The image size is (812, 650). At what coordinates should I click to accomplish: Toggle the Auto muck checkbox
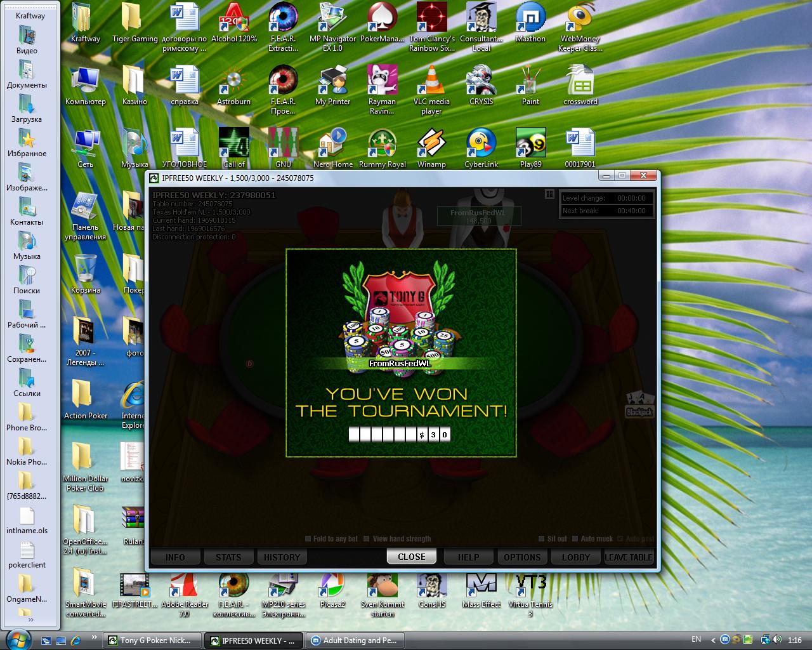[575, 539]
